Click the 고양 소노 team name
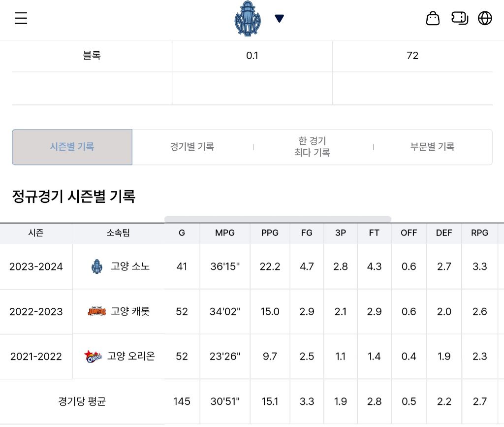 coord(130,266)
